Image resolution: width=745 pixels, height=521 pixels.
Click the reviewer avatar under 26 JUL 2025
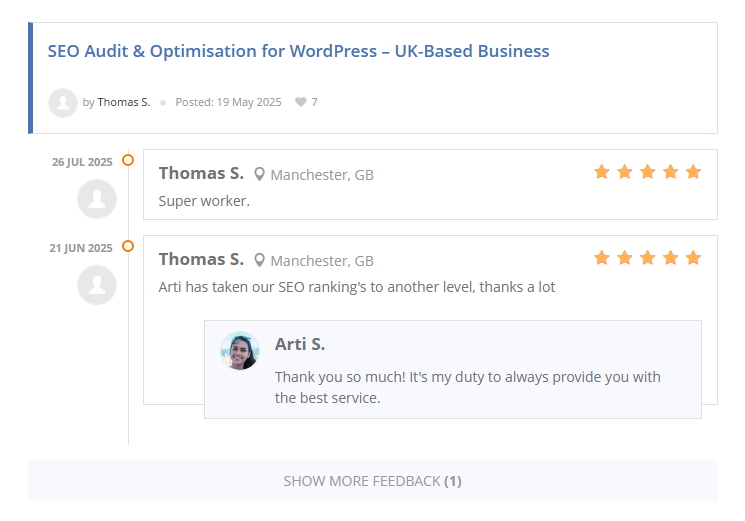[x=97, y=199]
